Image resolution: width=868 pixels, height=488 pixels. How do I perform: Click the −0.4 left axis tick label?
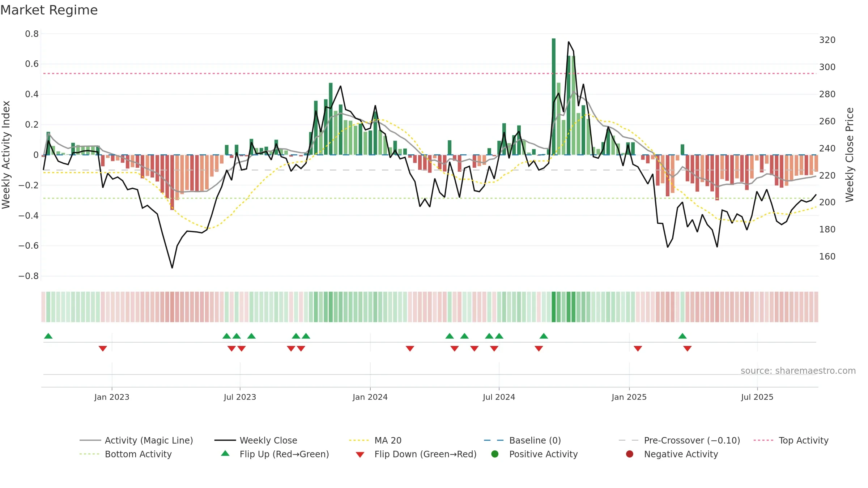coord(29,216)
